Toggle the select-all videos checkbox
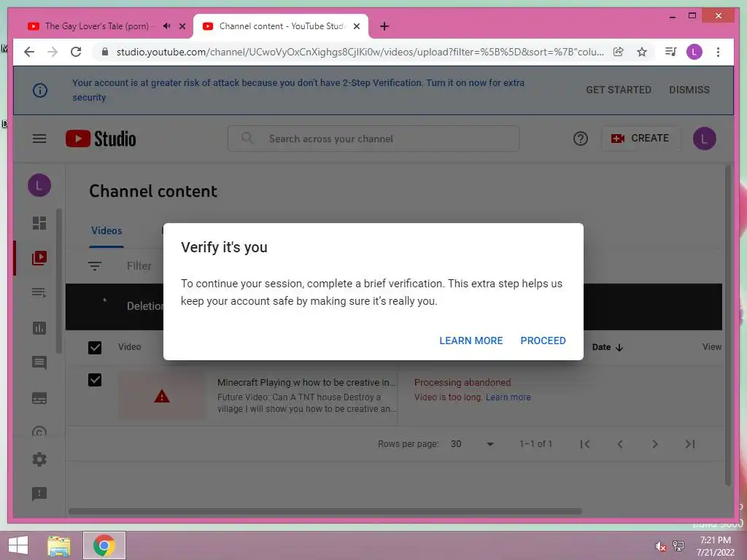 [95, 348]
